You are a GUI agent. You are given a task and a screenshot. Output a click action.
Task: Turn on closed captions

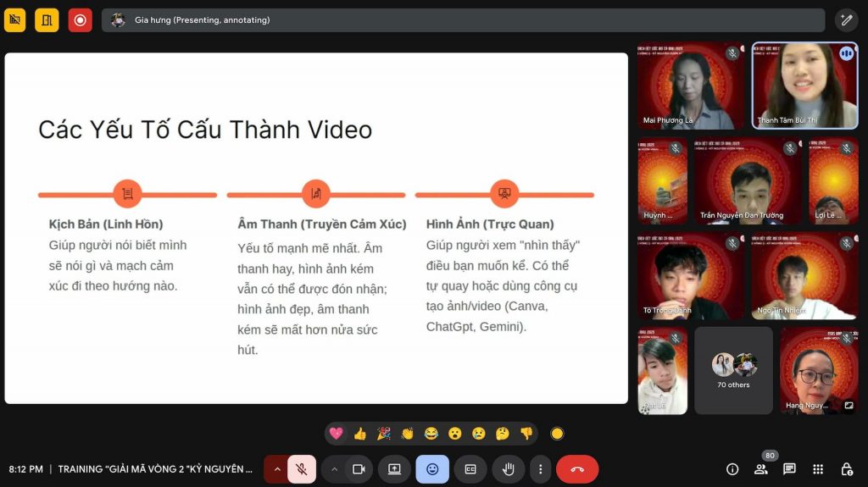point(470,469)
